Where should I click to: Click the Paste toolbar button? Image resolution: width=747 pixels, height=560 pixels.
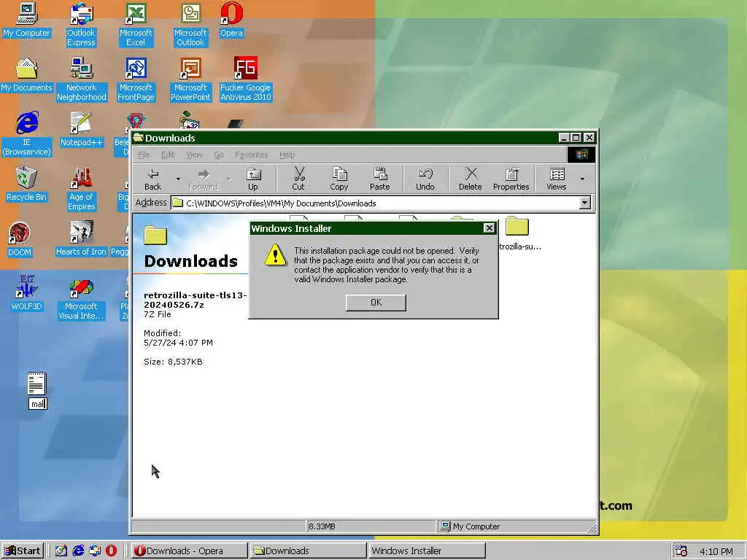pyautogui.click(x=379, y=179)
